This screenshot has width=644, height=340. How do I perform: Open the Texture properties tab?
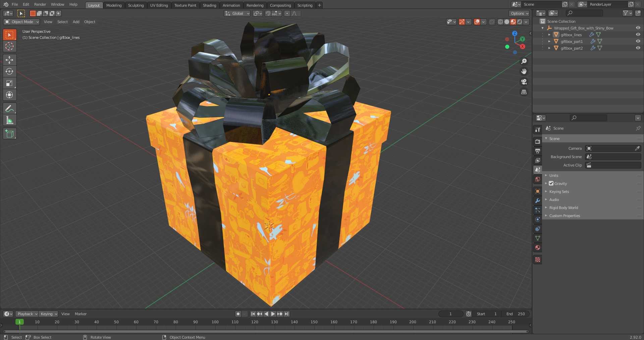538,260
